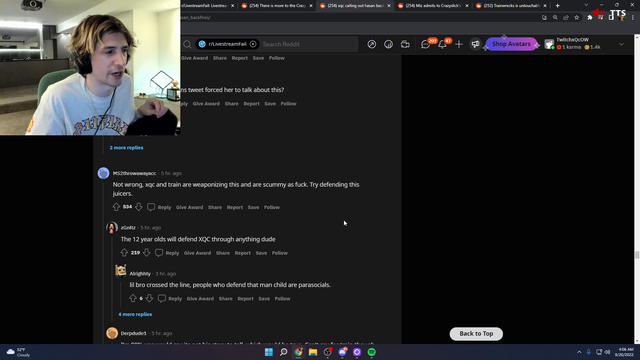Screen dimensions: 640x360
Task: Click the webcam overlay thumbnail
Action: click(90, 67)
